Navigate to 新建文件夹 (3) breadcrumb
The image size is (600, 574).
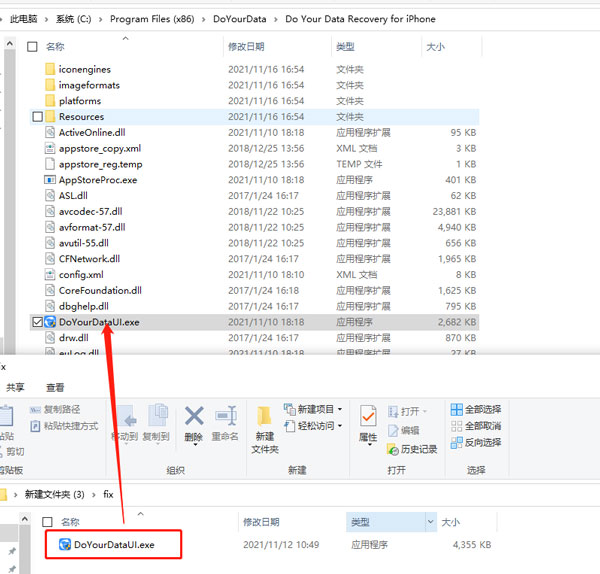(x=55, y=494)
